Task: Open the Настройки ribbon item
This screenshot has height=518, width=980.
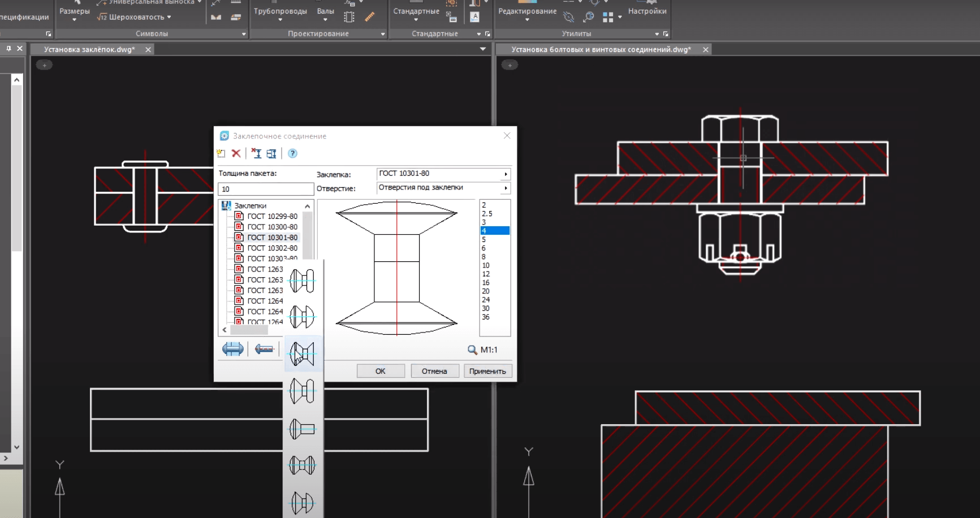Action: coord(647,11)
